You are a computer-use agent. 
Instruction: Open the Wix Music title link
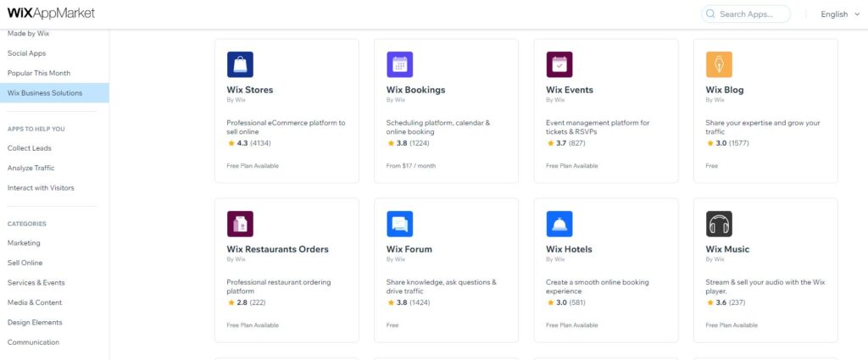[x=727, y=249]
